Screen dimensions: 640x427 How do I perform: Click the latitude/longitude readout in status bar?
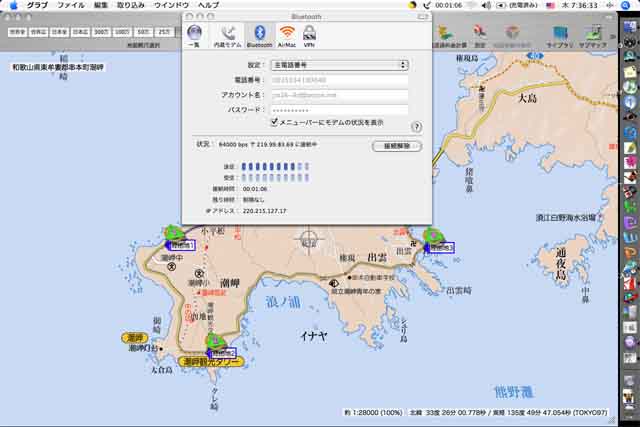509,413
